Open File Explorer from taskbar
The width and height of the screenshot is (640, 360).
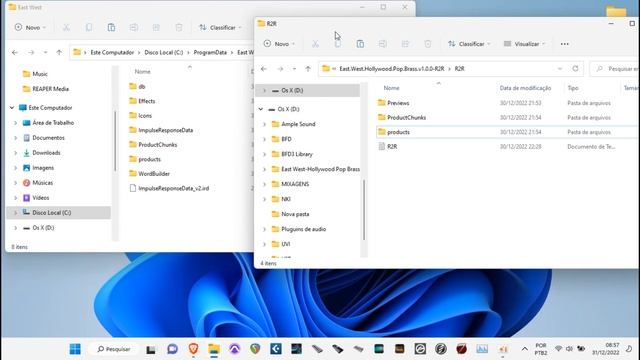(x=214, y=349)
